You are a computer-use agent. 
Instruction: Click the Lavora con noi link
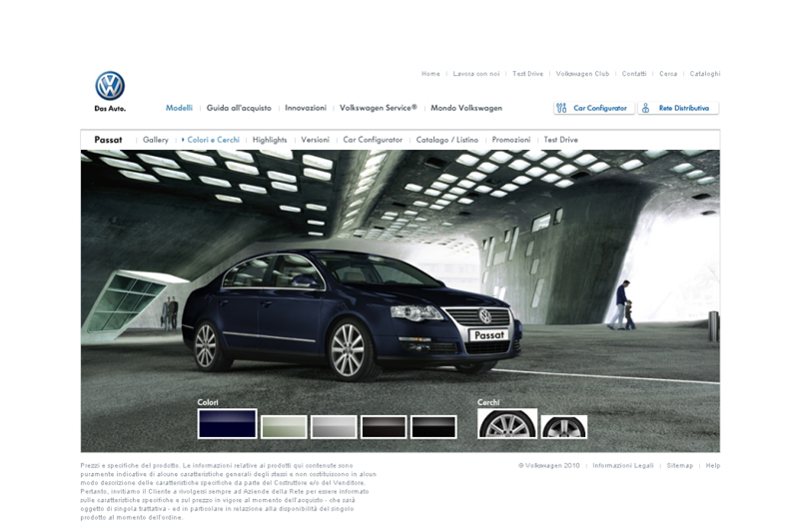pos(476,74)
